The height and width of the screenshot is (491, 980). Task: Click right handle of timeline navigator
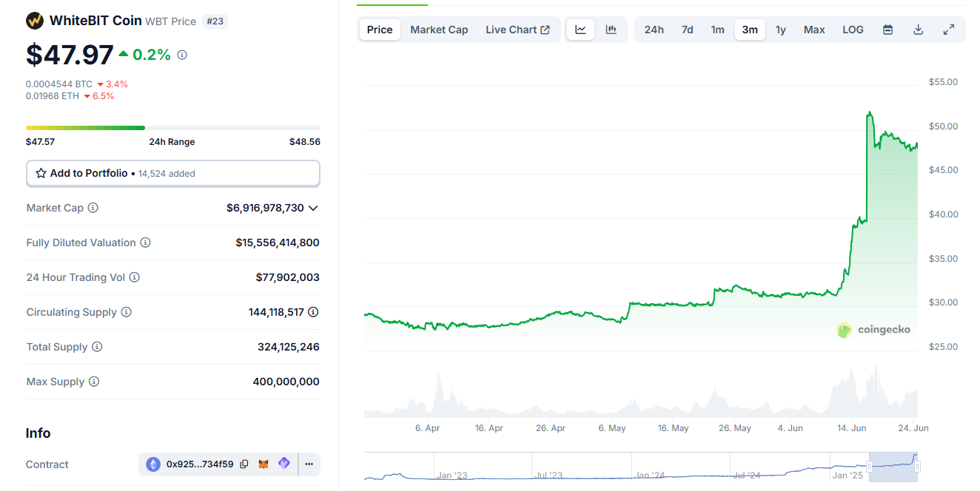[x=917, y=467]
